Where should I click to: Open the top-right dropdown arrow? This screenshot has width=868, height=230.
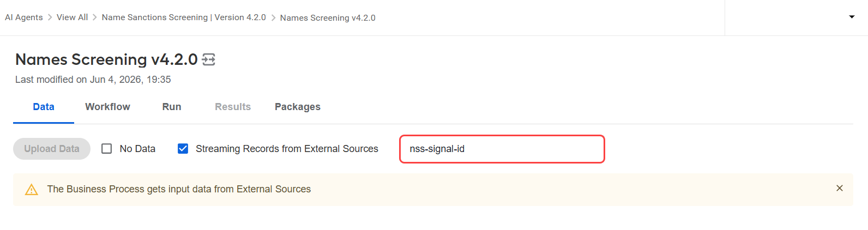point(852,17)
